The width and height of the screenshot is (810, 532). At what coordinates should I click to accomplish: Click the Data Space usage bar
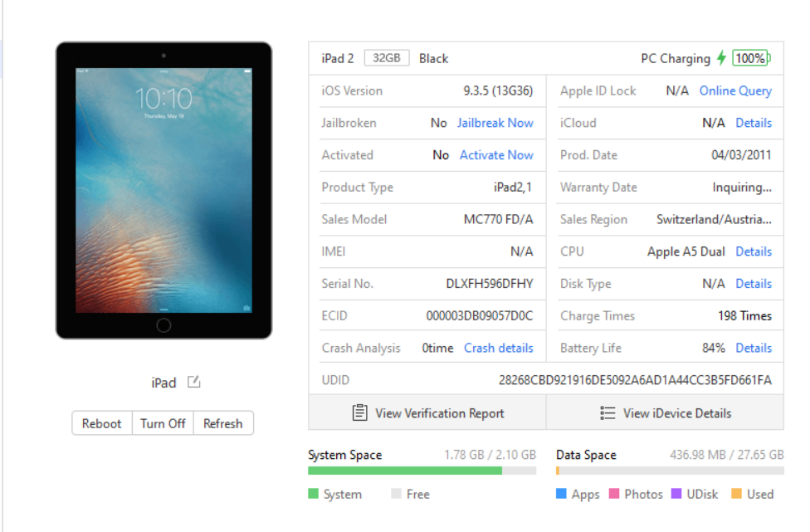pos(670,471)
